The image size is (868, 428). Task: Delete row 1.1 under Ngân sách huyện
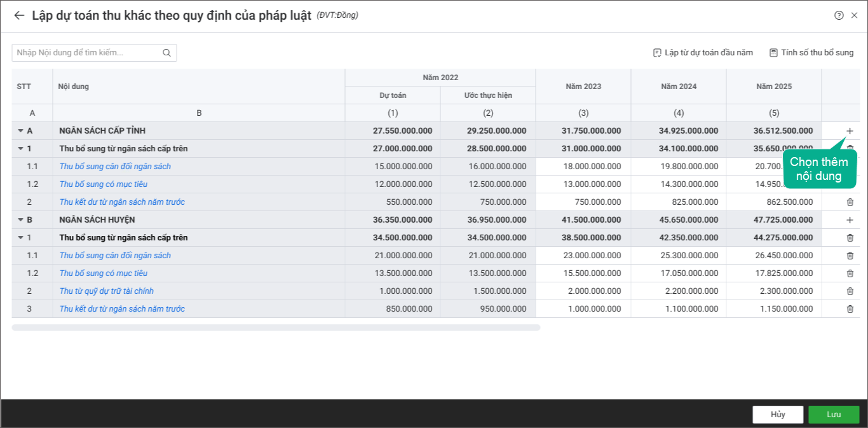click(x=850, y=256)
